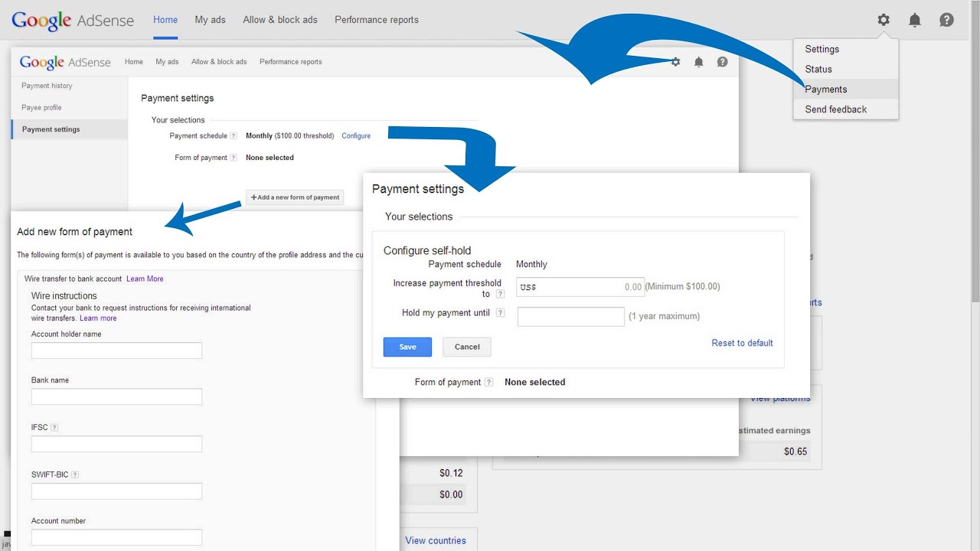Choose Payments in the gear dropdown menu
Viewport: 980px width, 551px height.
click(845, 89)
